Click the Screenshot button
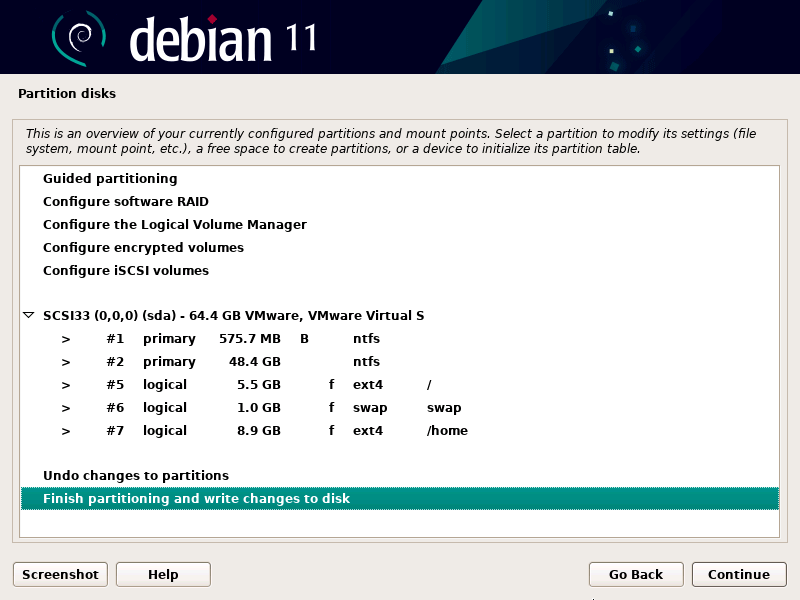The image size is (800, 600). coord(60,574)
